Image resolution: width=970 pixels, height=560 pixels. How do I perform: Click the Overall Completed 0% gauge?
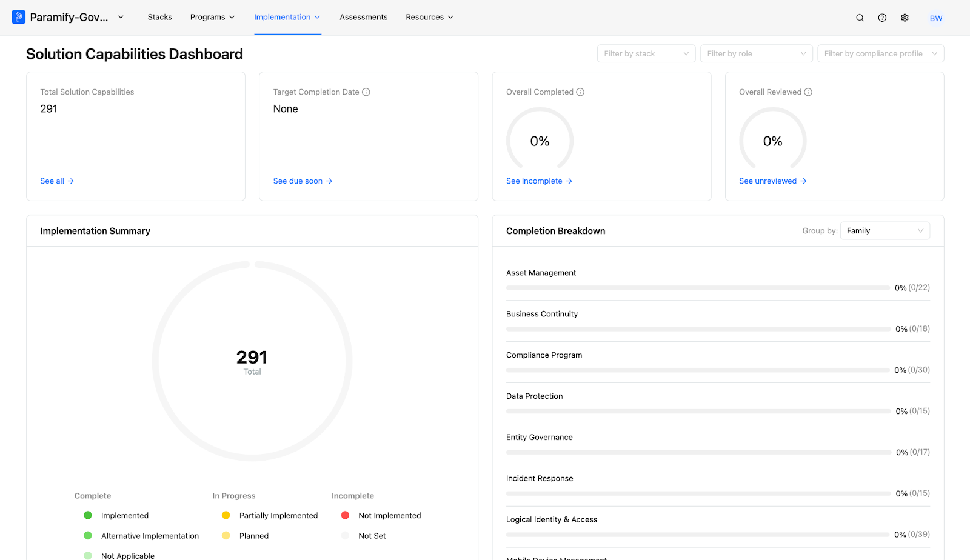tap(540, 141)
